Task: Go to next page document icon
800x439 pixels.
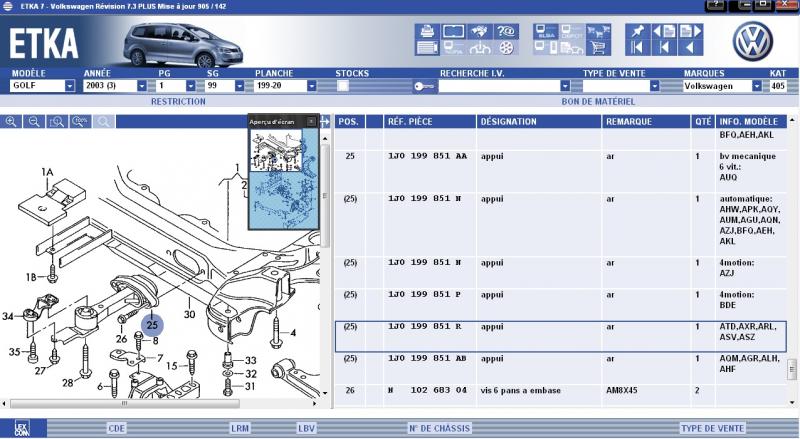Action: click(690, 31)
